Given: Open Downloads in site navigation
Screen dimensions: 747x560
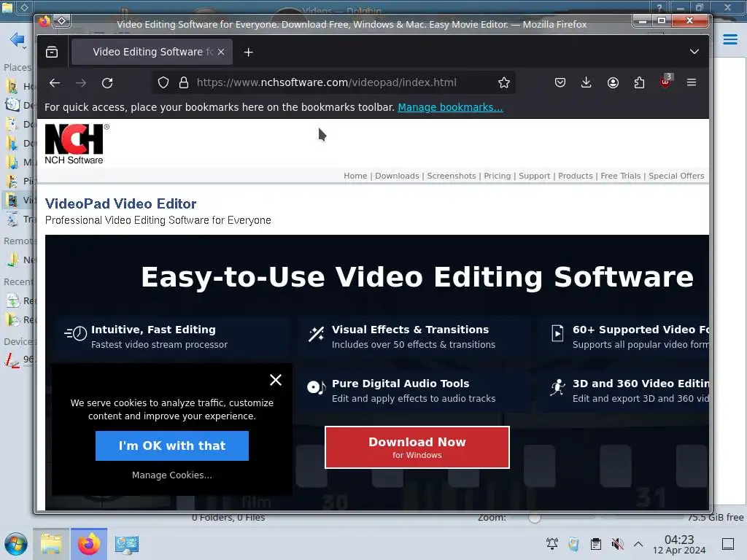Looking at the screenshot, I should coord(397,176).
